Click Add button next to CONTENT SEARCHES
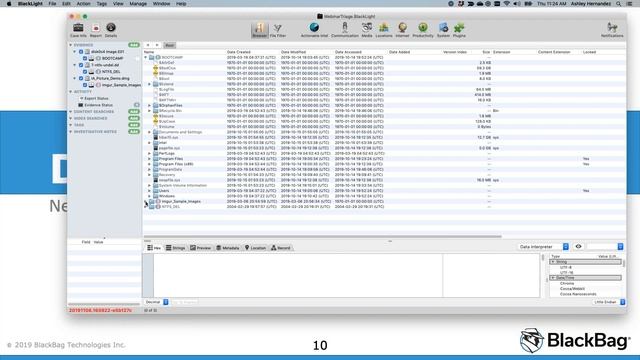Screen dimensions: 640x360 click(x=134, y=111)
